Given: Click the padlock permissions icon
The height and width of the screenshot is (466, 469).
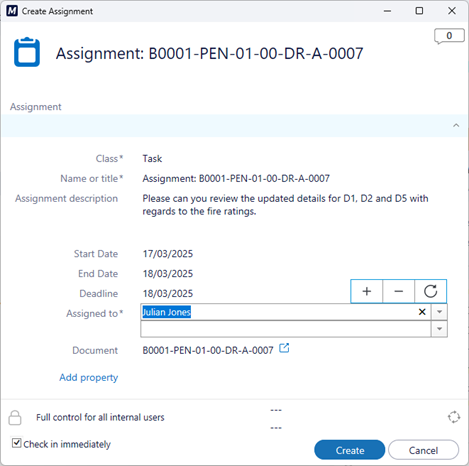Looking at the screenshot, I should [x=15, y=418].
